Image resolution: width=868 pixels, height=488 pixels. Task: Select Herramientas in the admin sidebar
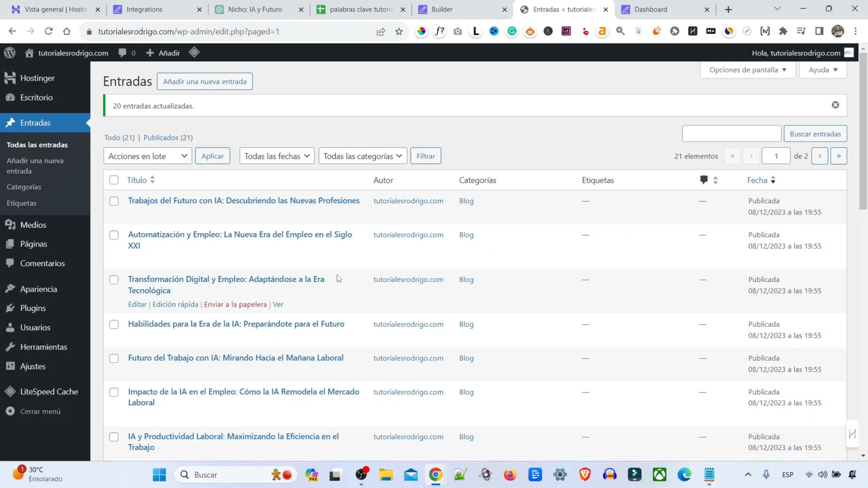click(x=43, y=346)
